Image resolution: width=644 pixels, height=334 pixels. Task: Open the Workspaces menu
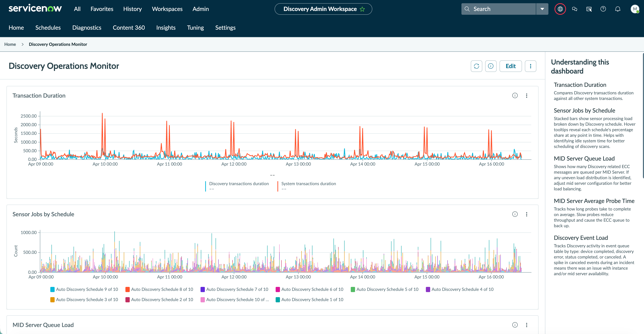click(x=167, y=9)
